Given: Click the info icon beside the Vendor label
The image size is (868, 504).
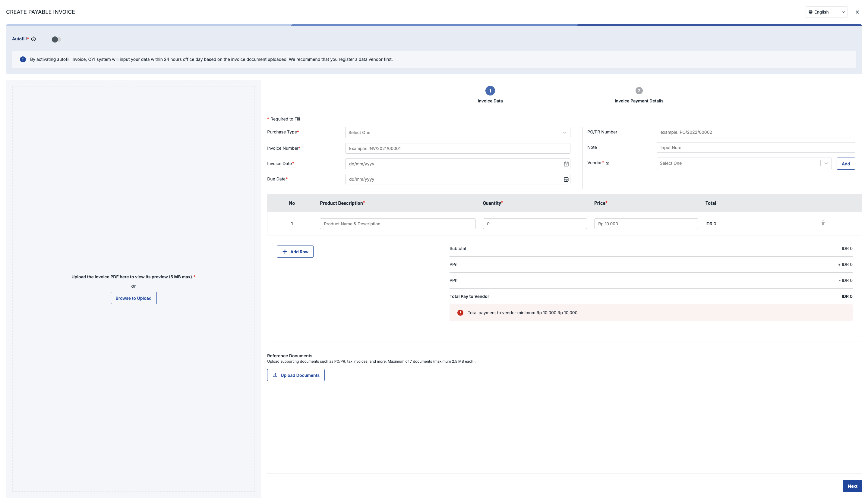Looking at the screenshot, I should tap(608, 163).
